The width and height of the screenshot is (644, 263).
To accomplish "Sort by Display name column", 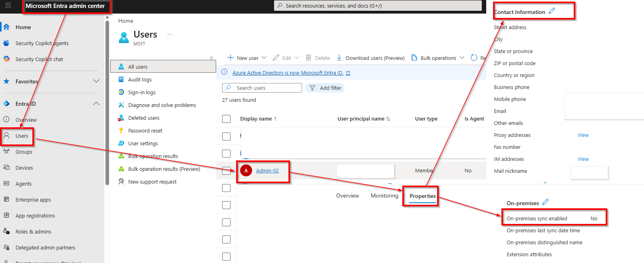I will point(258,119).
